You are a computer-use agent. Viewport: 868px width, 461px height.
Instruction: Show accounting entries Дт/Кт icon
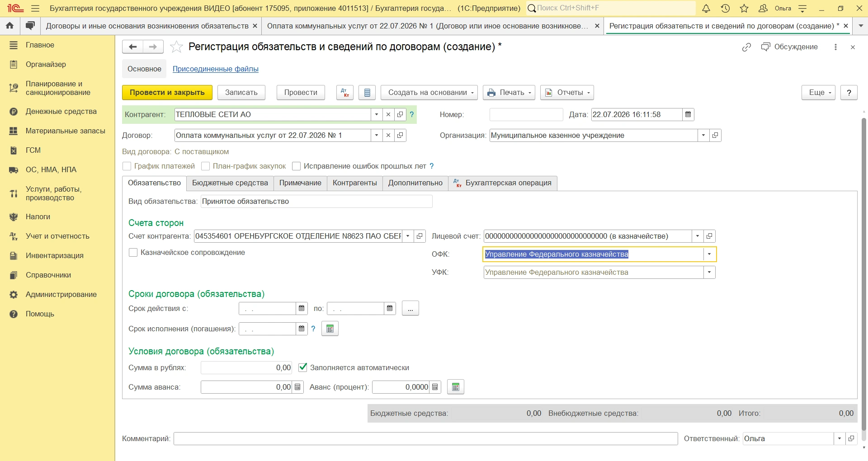pyautogui.click(x=345, y=93)
